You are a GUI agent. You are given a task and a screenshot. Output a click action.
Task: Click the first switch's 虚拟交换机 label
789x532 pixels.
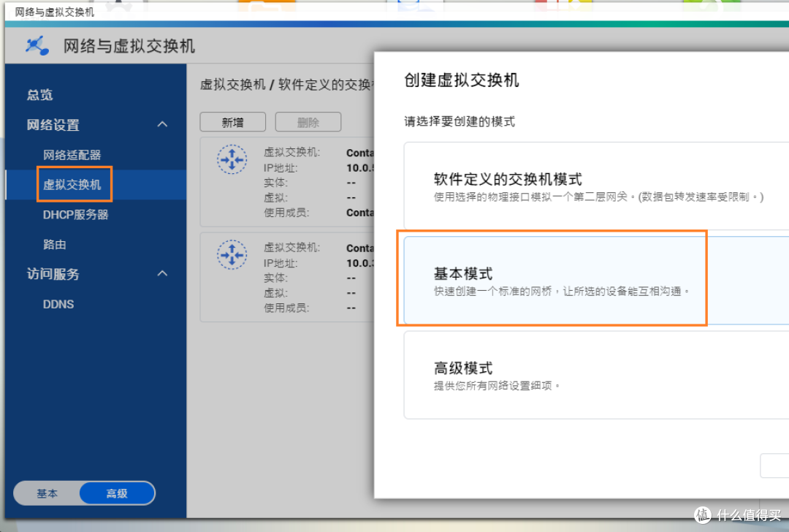[x=291, y=152]
